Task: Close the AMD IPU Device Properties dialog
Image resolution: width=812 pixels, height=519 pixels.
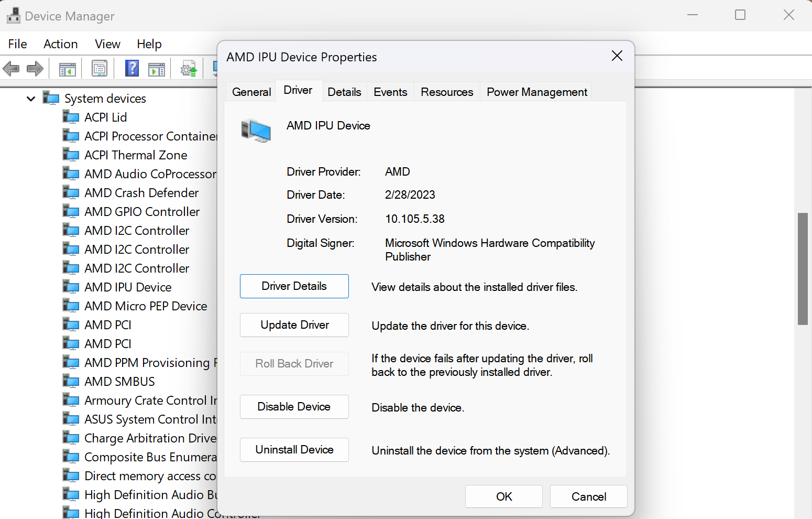Action: (x=617, y=56)
